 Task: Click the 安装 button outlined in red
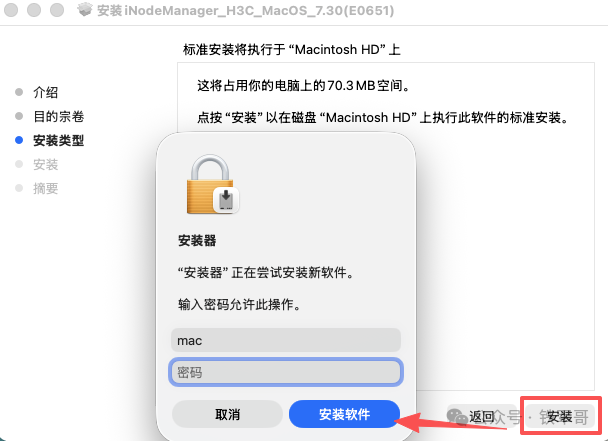[x=560, y=417]
